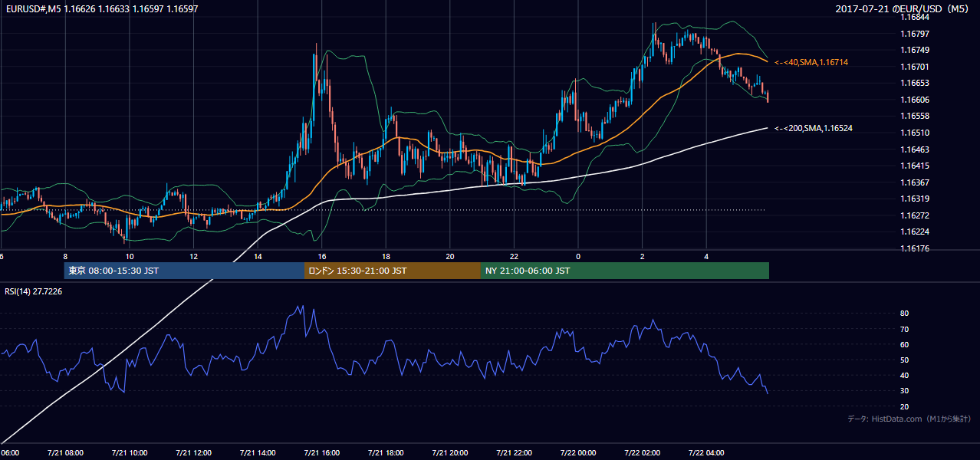Click price axis value 1.16176
Image resolution: width=980 pixels, height=460 pixels.
point(915,248)
